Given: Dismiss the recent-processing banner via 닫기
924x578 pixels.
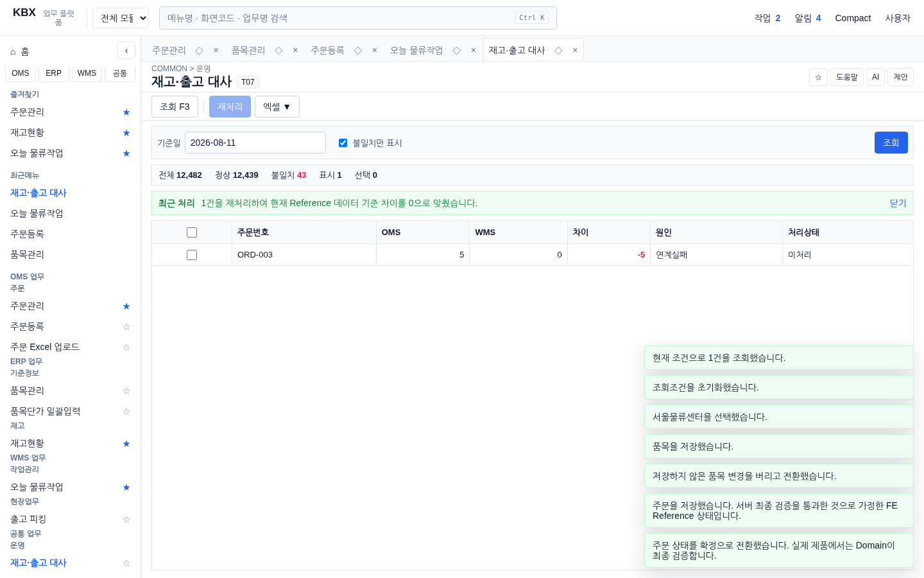Looking at the screenshot, I should [898, 203].
